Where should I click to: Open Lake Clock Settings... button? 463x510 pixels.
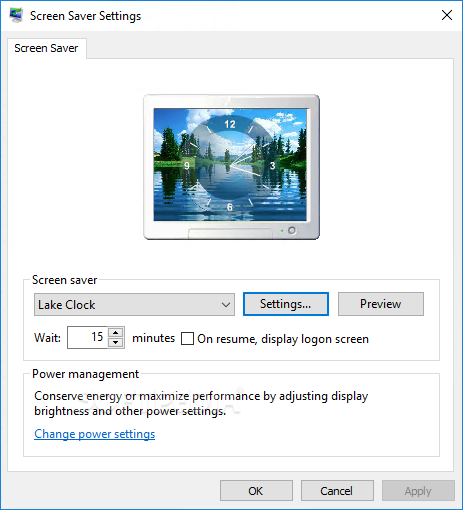tap(286, 304)
